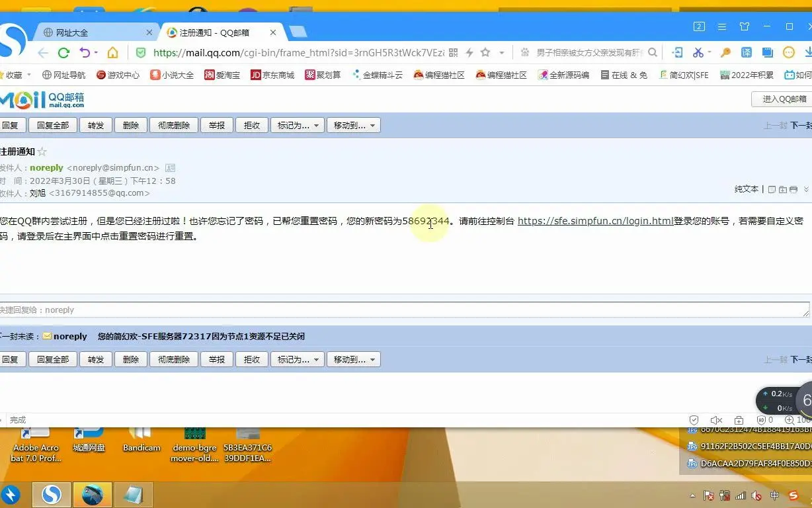Click the contact card icon beside sender address
812x508 pixels.
tap(170, 168)
